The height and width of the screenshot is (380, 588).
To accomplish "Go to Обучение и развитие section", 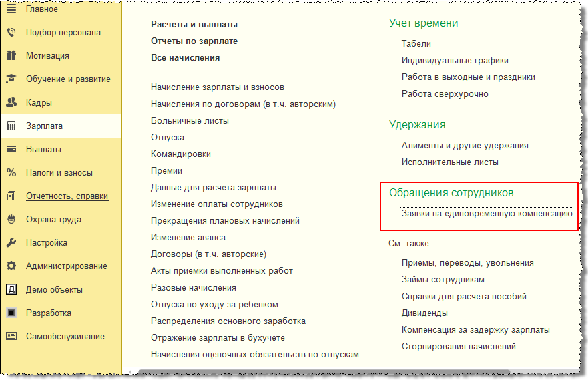I will point(68,79).
